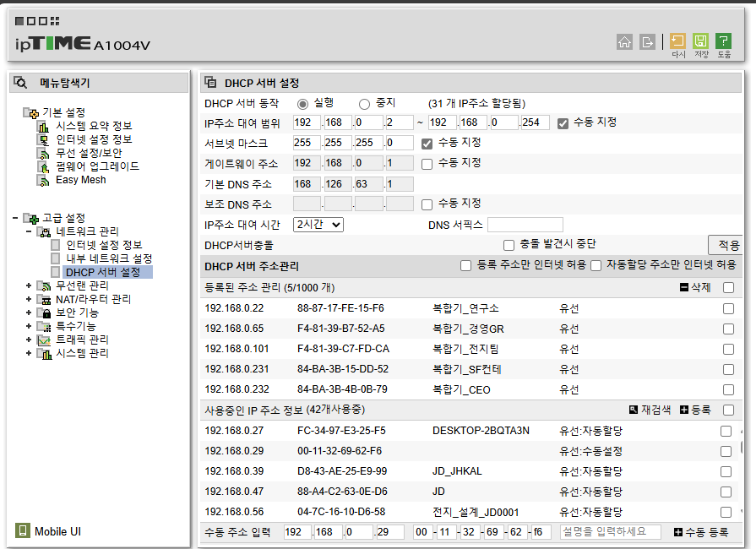Click the 시스템 관리 icon
This screenshot has width=756, height=549.
pyautogui.click(x=45, y=354)
